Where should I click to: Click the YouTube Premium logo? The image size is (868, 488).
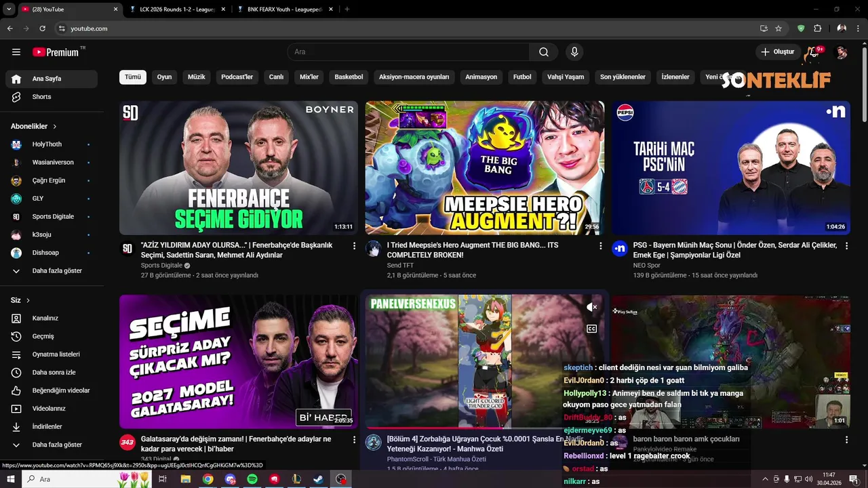point(56,52)
